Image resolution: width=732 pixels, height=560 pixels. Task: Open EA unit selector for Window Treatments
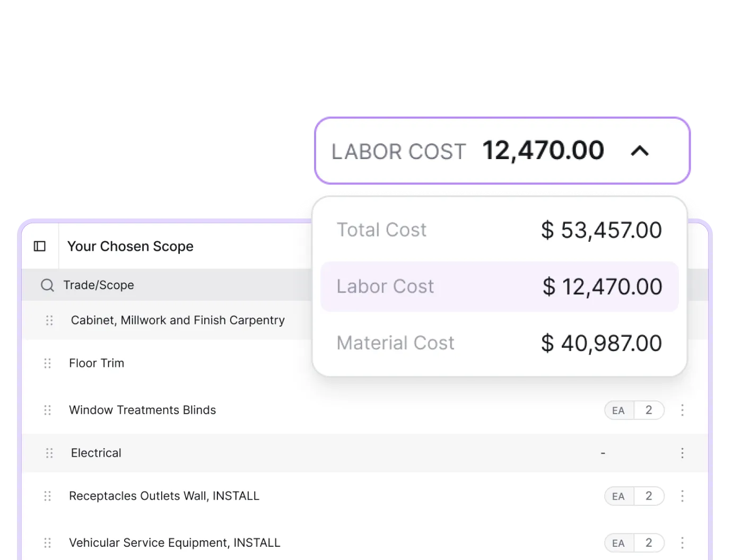click(619, 410)
